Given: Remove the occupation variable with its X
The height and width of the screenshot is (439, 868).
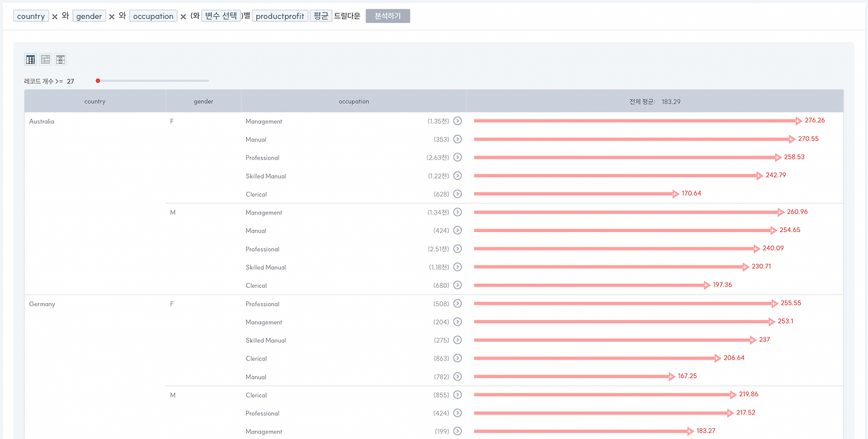Looking at the screenshot, I should point(183,16).
